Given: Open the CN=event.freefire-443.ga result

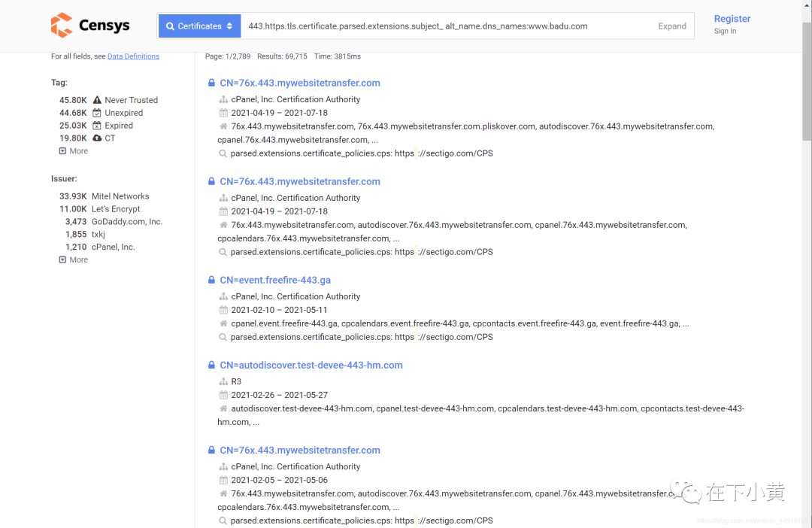Looking at the screenshot, I should click(275, 281).
